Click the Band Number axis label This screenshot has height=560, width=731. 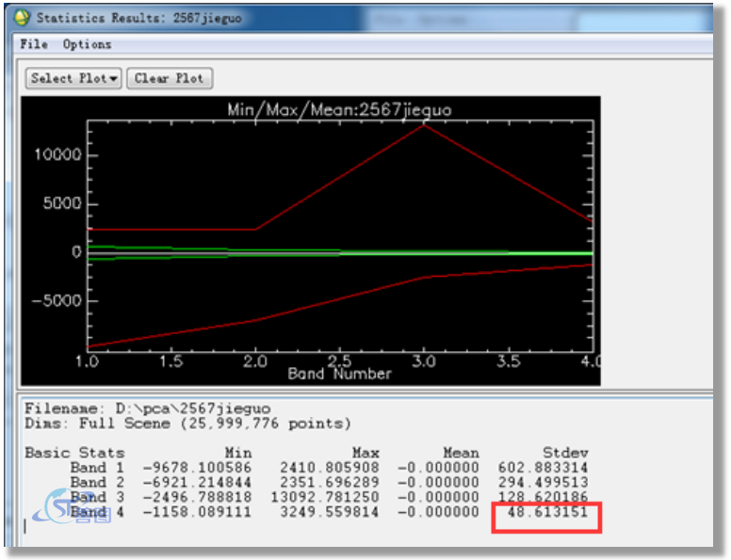click(x=339, y=374)
